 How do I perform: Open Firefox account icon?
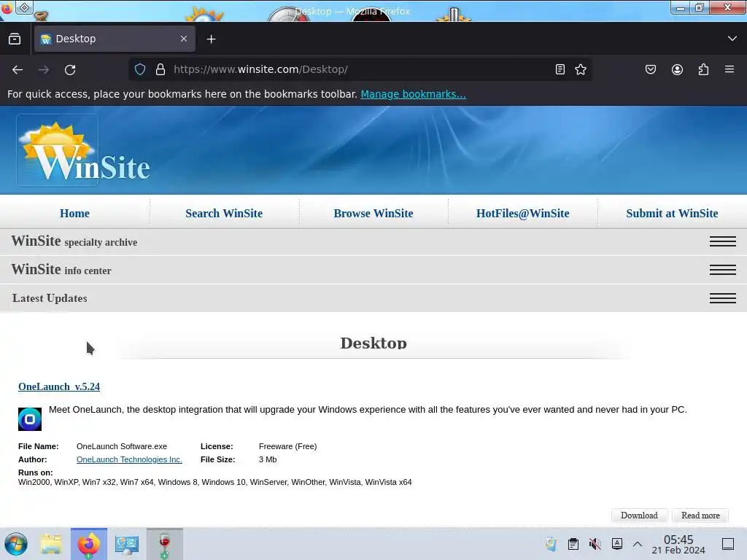(677, 69)
